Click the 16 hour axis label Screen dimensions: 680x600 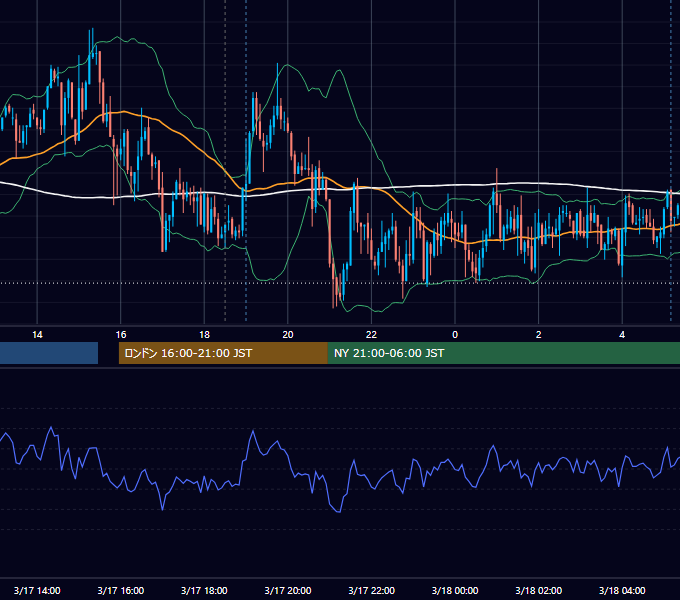tap(121, 335)
